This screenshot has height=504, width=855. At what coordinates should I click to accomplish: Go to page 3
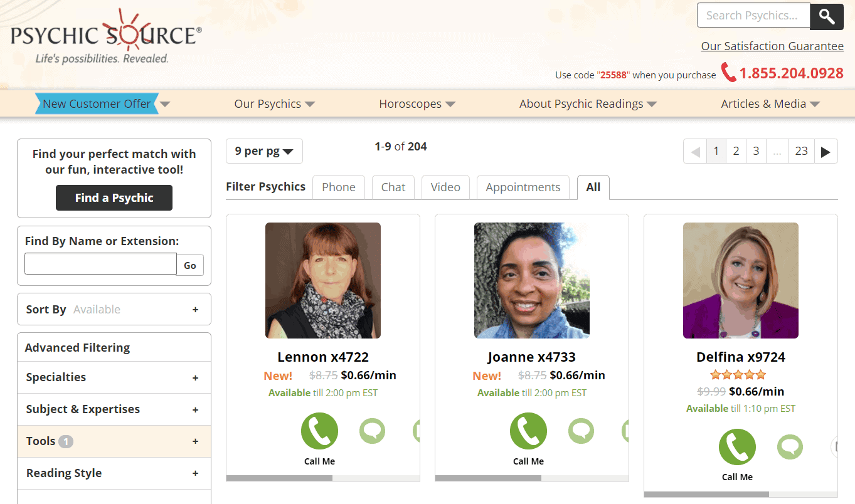[x=756, y=151]
